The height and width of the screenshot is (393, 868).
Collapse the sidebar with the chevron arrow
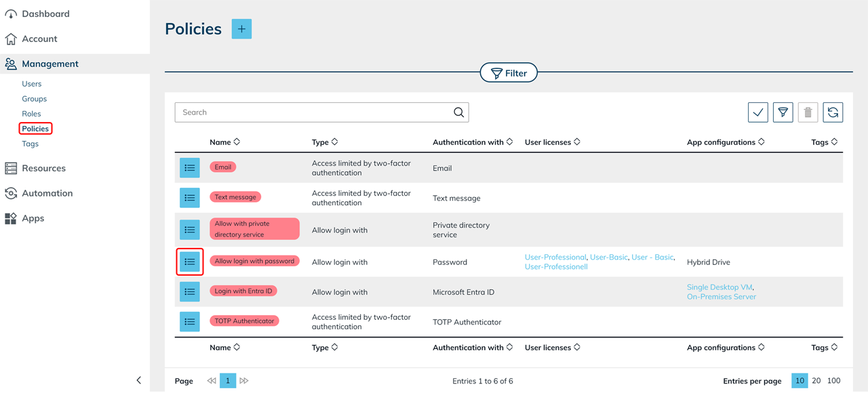139,381
